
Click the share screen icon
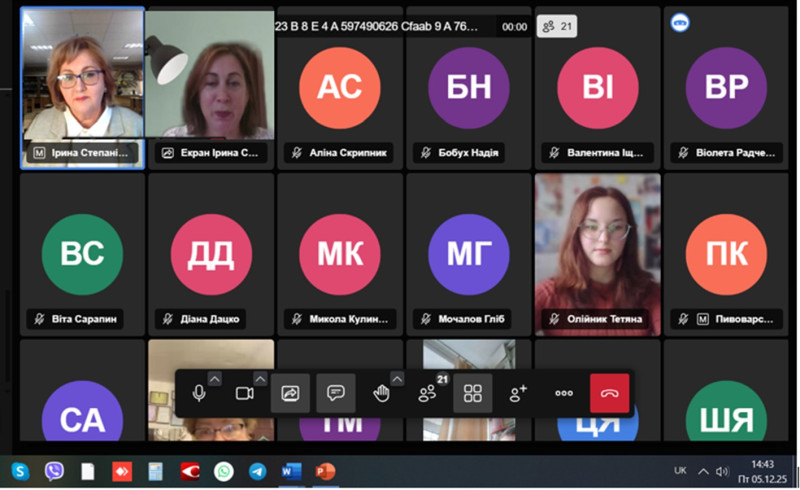(290, 394)
